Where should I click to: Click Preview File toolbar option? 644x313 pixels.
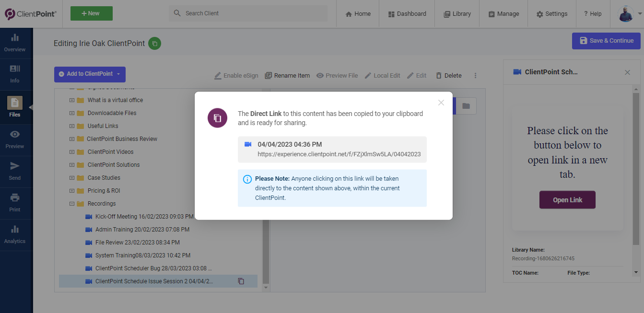point(337,76)
